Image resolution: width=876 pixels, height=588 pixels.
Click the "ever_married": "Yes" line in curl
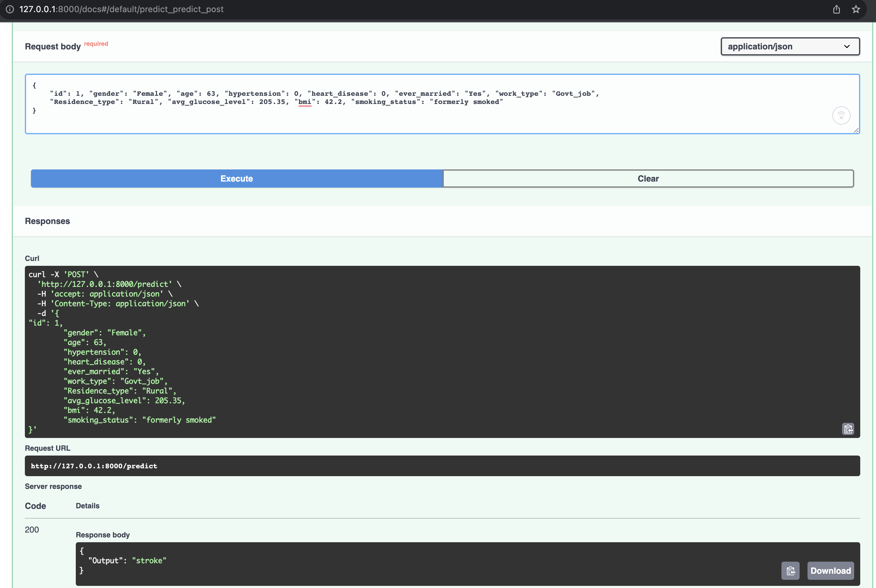[x=111, y=372]
